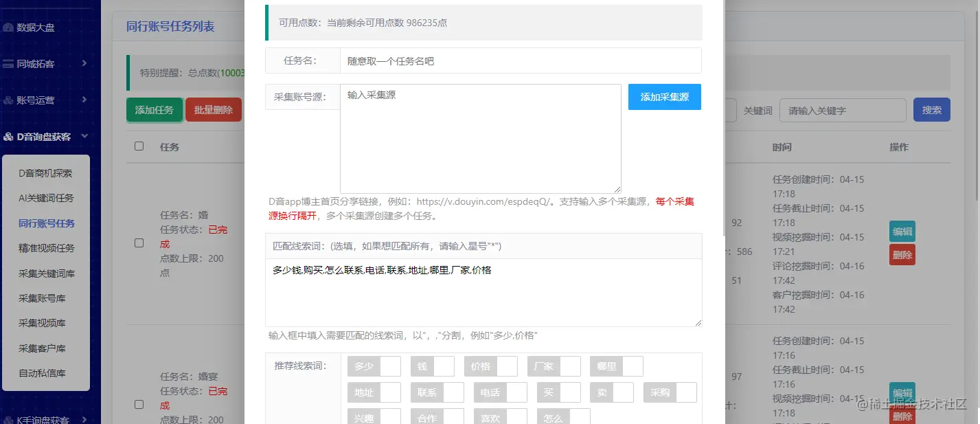Click the 数据大盘 dashboard icon in sidebar
The height and width of the screenshot is (424, 980).
pyautogui.click(x=8, y=27)
